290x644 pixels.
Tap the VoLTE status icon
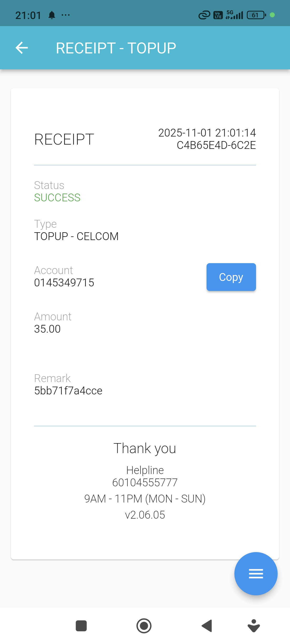coord(218,15)
